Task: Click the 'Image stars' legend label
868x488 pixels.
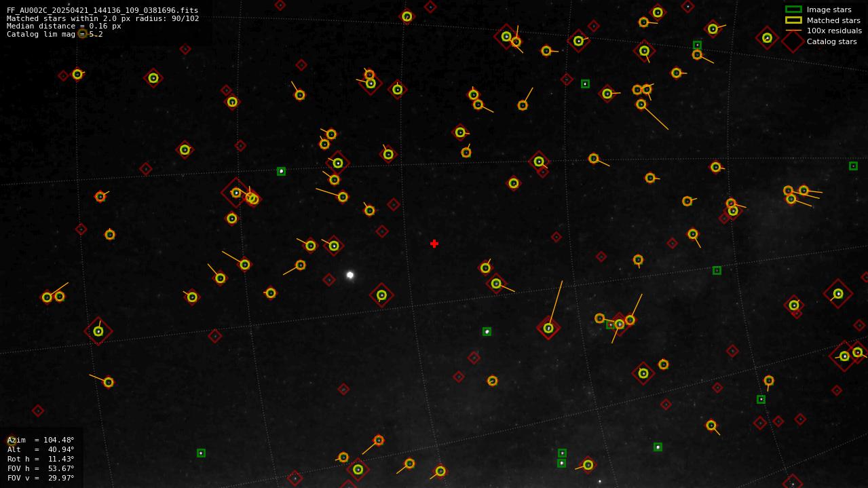Action: (x=829, y=10)
